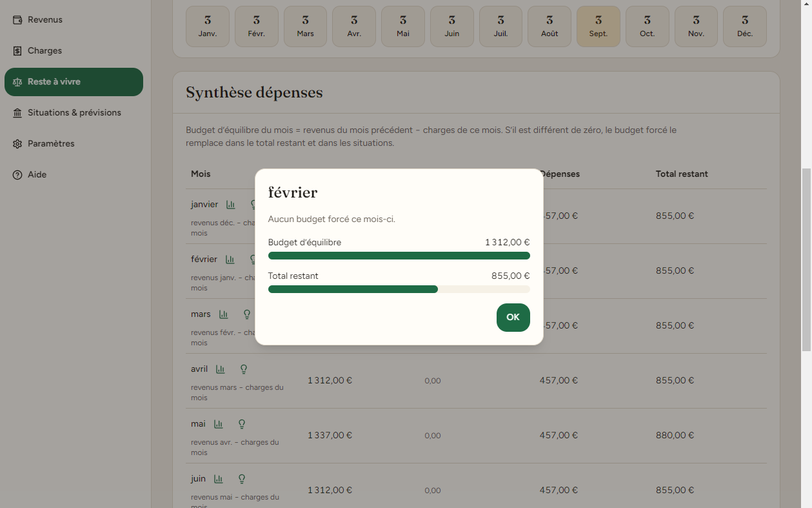This screenshot has width=812, height=508.
Task: Click the juin row month label
Action: pyautogui.click(x=198, y=479)
